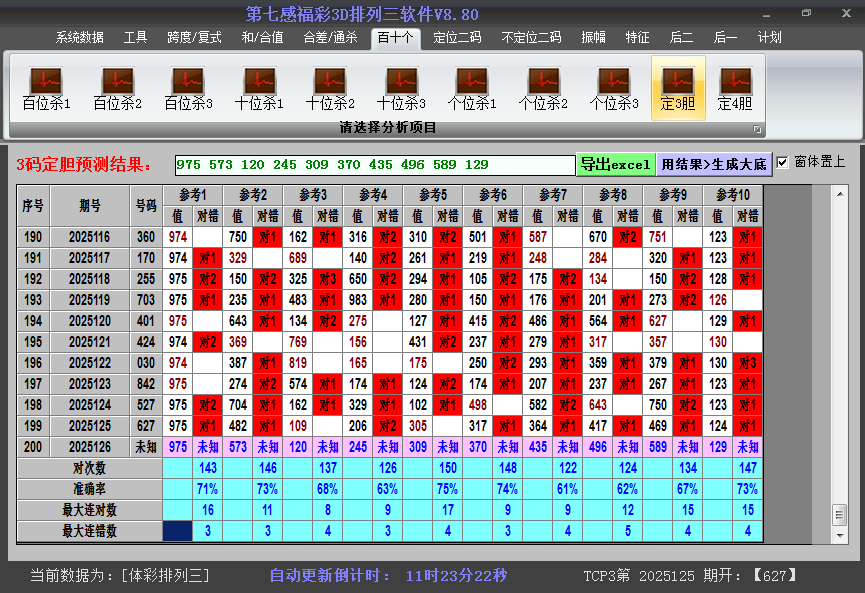The width and height of the screenshot is (865, 593).
Task: Click the table scrollbar up arrow
Action: tap(839, 194)
